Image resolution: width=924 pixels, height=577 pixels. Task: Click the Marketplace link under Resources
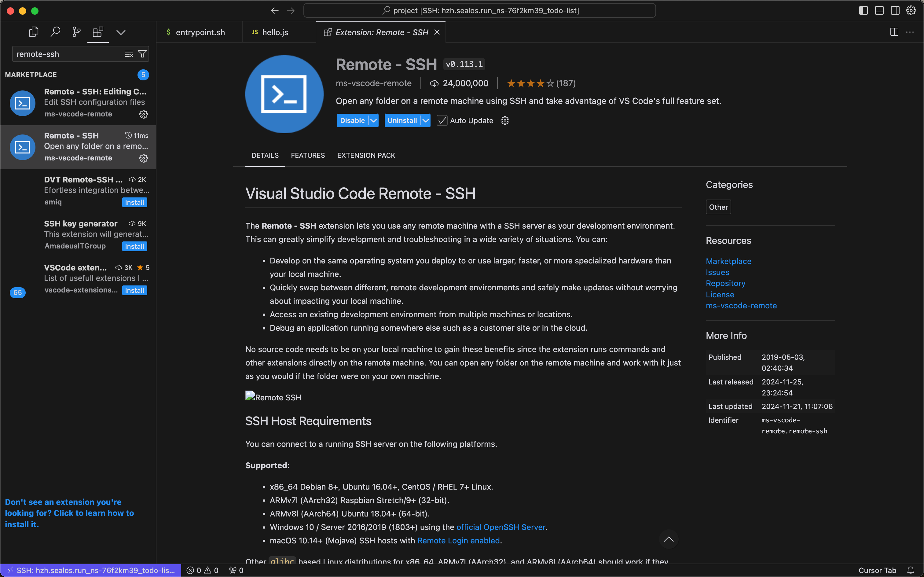coord(728,261)
